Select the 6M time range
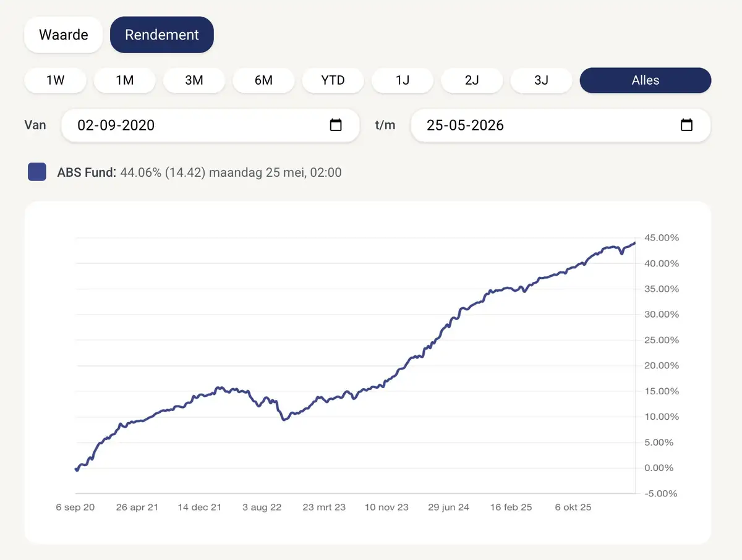The image size is (742, 560). (263, 80)
